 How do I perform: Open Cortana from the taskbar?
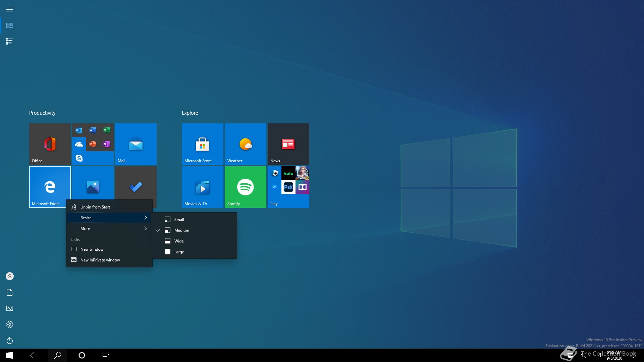pyautogui.click(x=82, y=355)
